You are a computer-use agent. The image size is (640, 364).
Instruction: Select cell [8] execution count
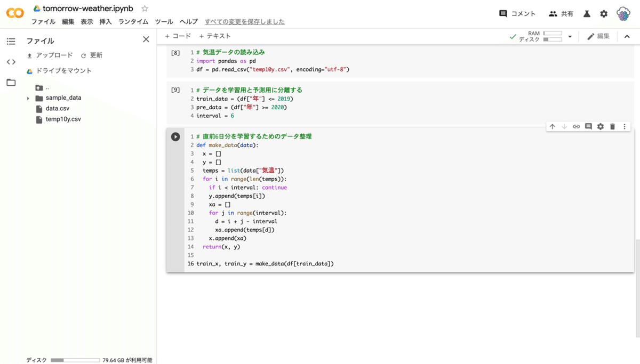pos(175,53)
